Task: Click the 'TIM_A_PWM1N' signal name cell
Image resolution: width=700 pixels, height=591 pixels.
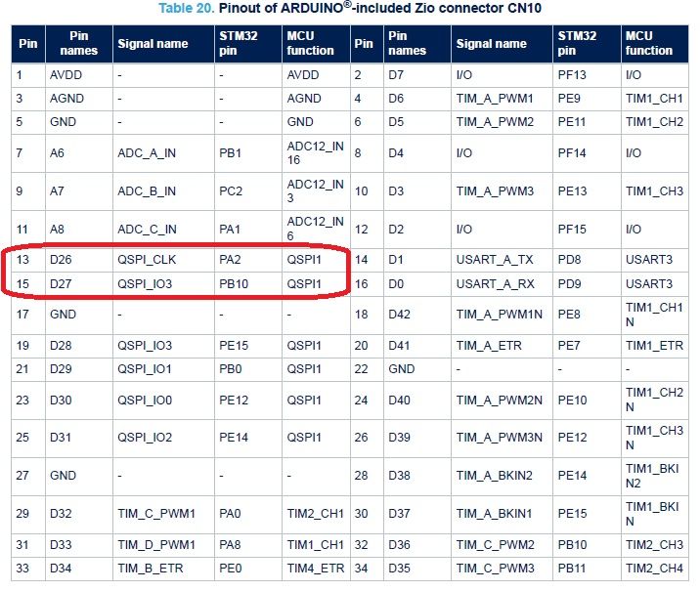Action: pos(500,315)
